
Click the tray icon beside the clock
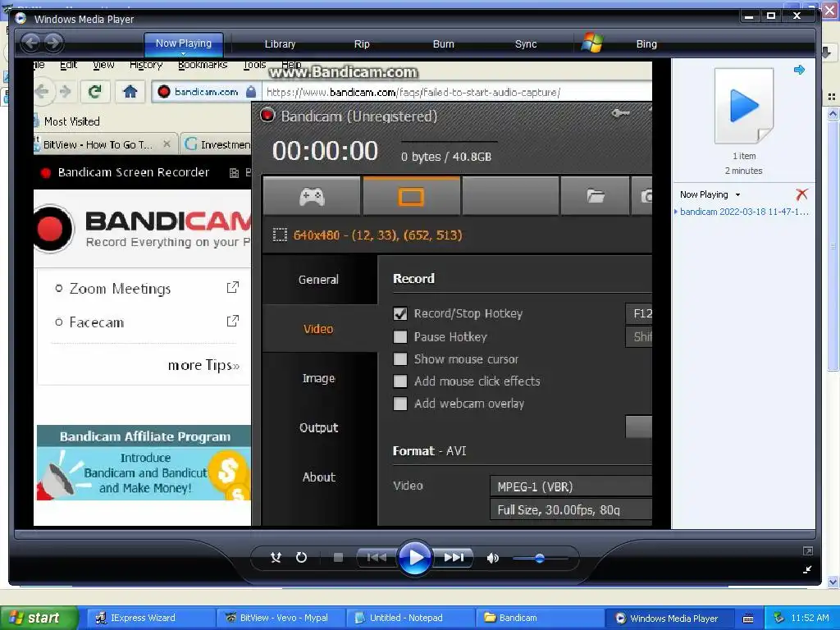pos(778,618)
